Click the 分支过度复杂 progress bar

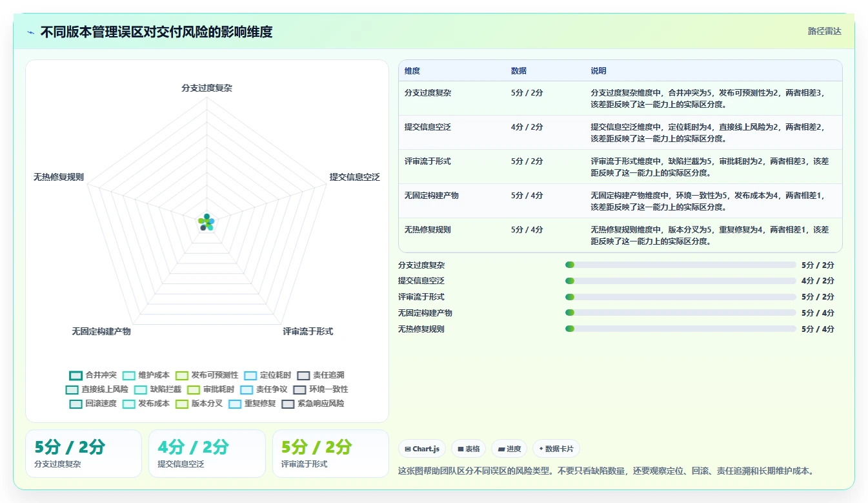pyautogui.click(x=681, y=265)
